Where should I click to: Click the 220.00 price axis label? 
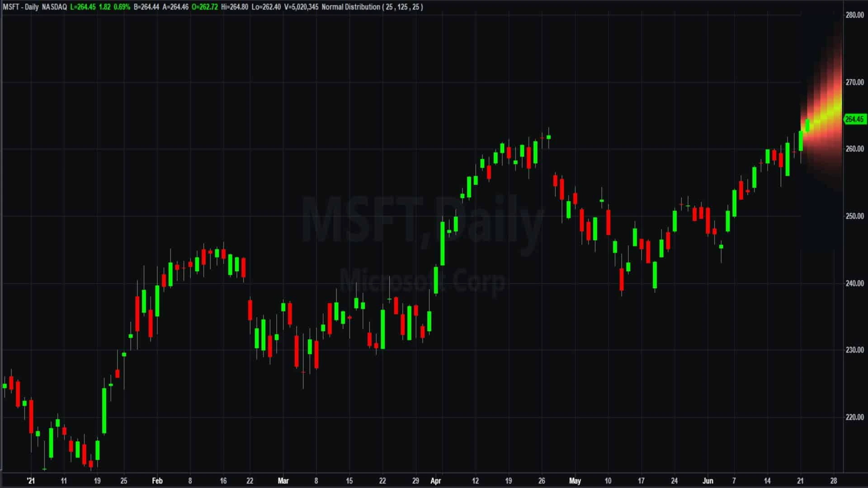coord(854,417)
